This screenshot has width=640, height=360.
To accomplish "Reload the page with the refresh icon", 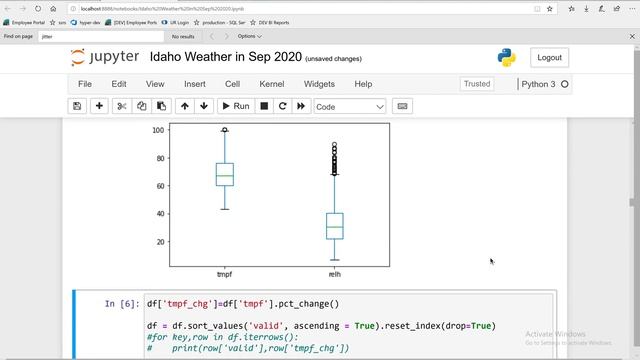I will coord(38,9).
